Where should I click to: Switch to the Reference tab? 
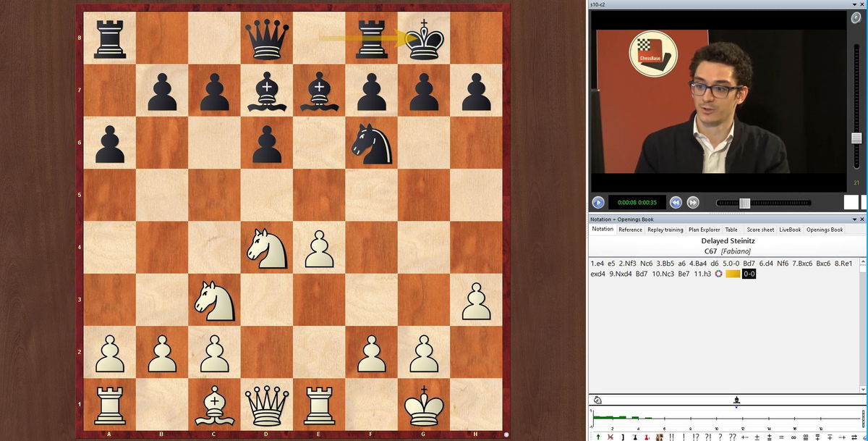[630, 230]
